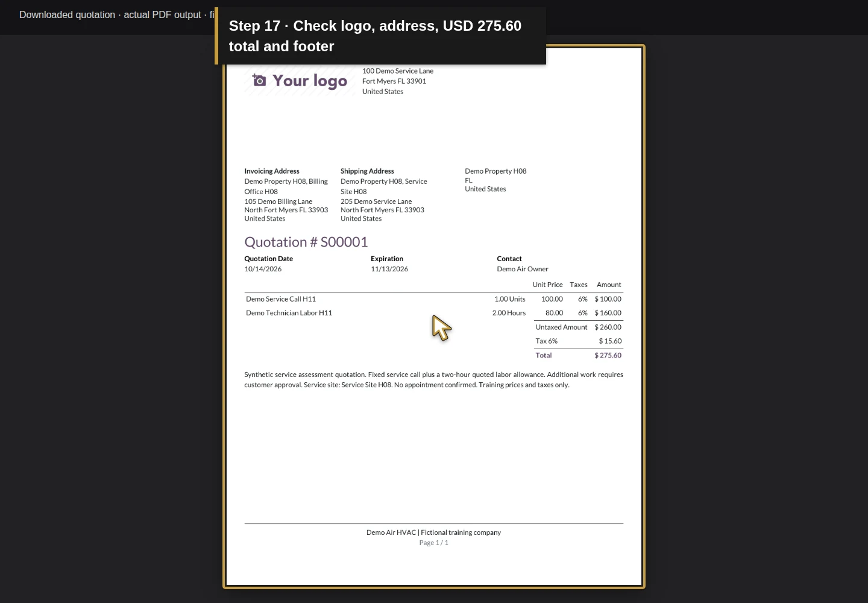Image resolution: width=868 pixels, height=603 pixels.
Task: Select the "Contact" label
Action: 509,259
